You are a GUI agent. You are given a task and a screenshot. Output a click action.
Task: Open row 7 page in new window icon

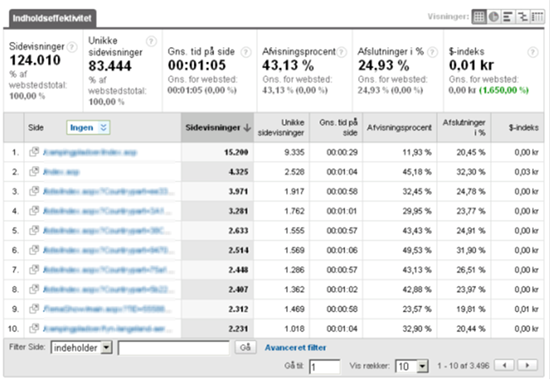click(x=34, y=270)
